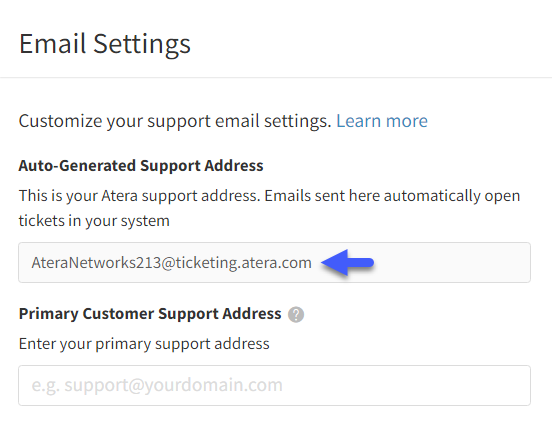Place cursor in the empty email field
552x430 pixels.
(x=275, y=385)
